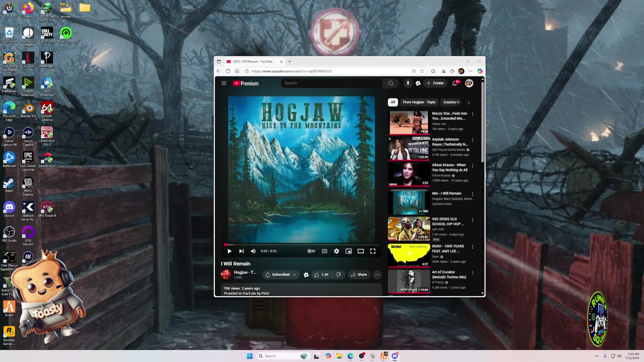Dislike the I Will Remain video
This screenshot has width=644, height=362.
(339, 275)
